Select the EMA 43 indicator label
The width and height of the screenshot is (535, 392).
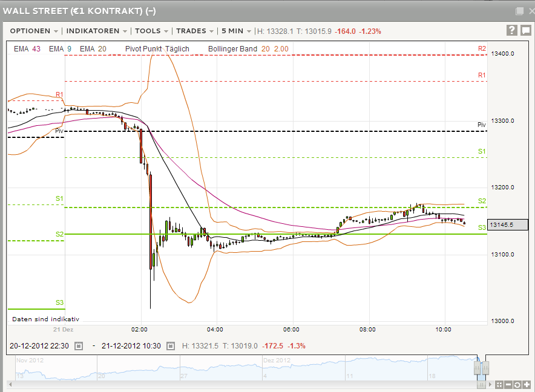point(27,49)
